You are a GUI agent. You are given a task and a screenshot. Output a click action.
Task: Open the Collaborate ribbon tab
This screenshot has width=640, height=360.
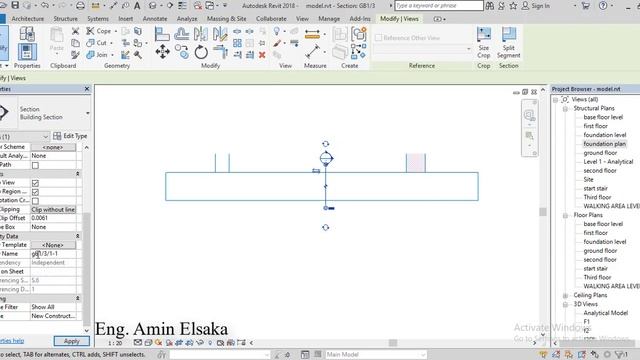[271, 19]
